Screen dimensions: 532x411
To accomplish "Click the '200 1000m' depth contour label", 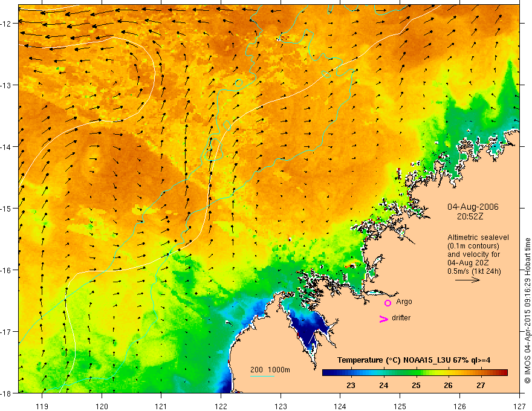I will (270, 370).
